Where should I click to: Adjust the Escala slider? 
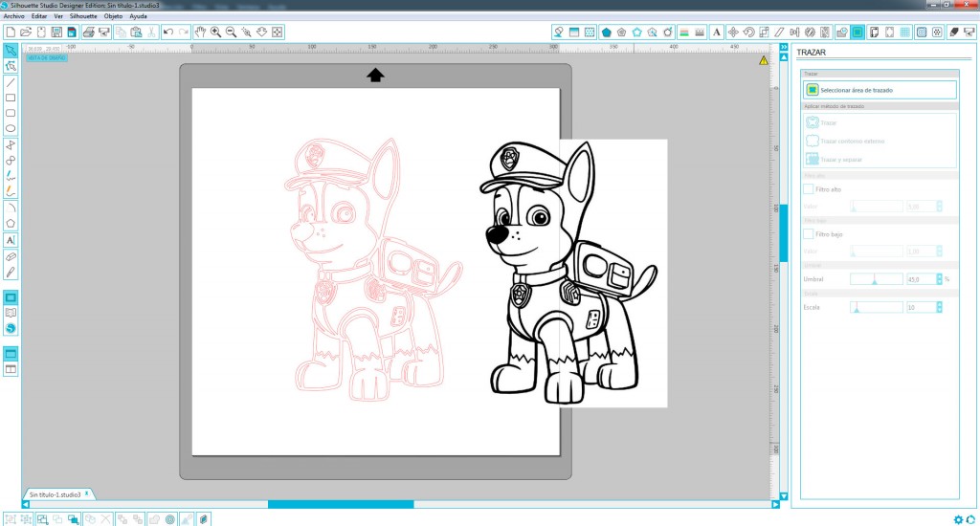click(x=877, y=307)
